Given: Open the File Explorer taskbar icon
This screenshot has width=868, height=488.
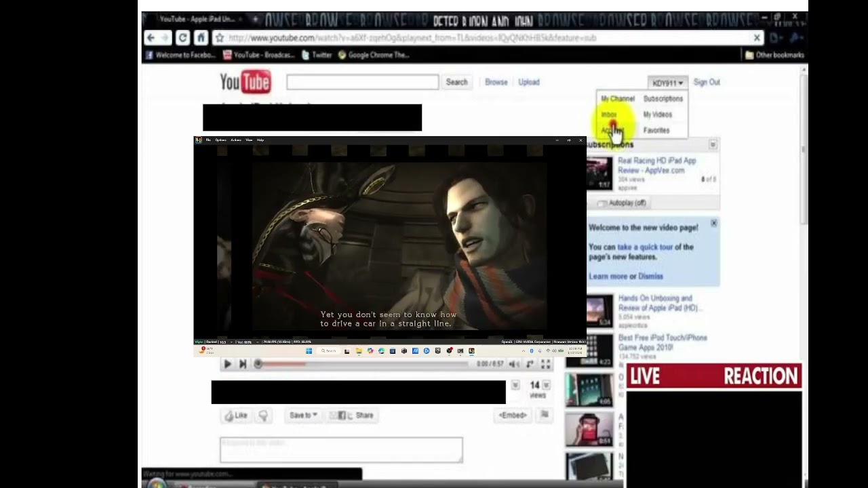Looking at the screenshot, I should pos(359,351).
